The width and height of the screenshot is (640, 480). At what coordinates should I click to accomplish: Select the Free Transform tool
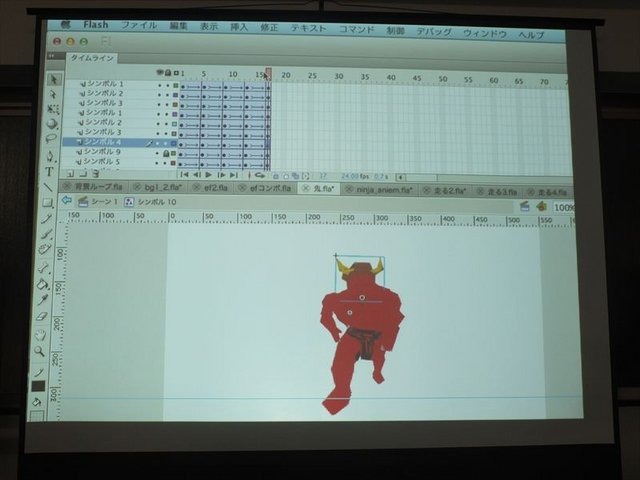pos(53,109)
